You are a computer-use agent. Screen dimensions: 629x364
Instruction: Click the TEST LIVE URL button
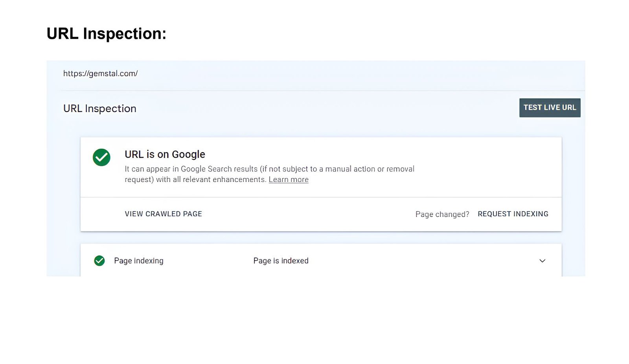coord(550,108)
